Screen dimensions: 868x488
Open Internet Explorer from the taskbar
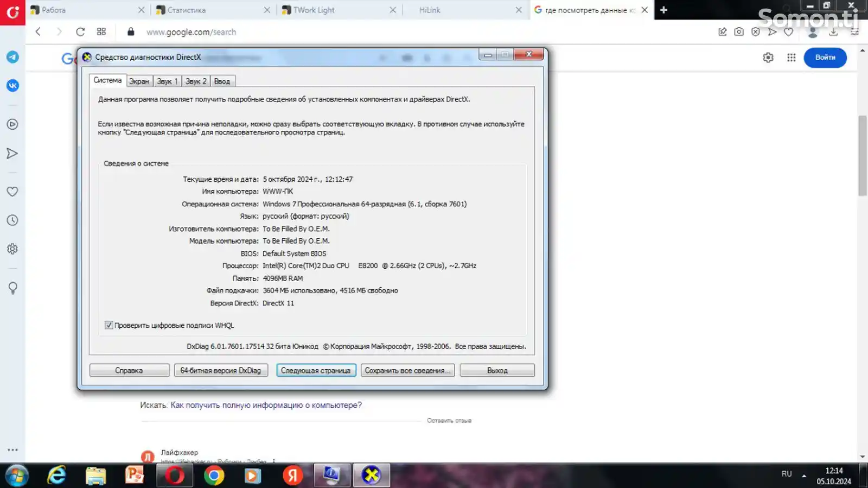tap(56, 476)
